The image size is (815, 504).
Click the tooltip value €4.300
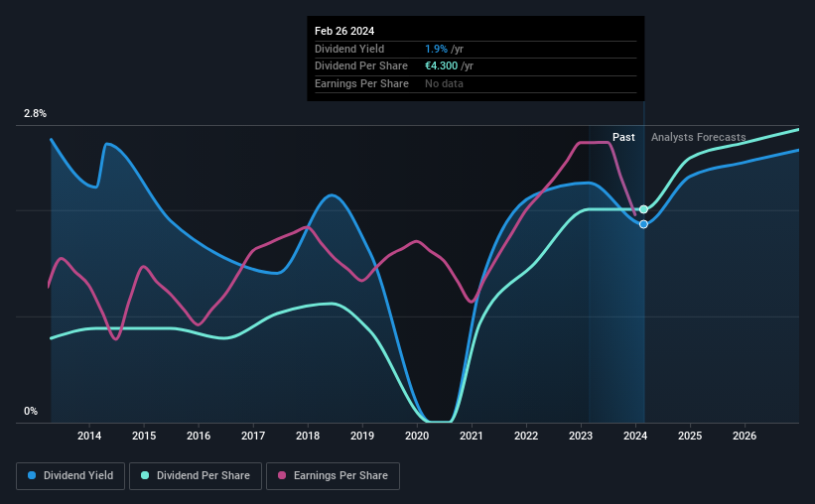click(x=442, y=66)
